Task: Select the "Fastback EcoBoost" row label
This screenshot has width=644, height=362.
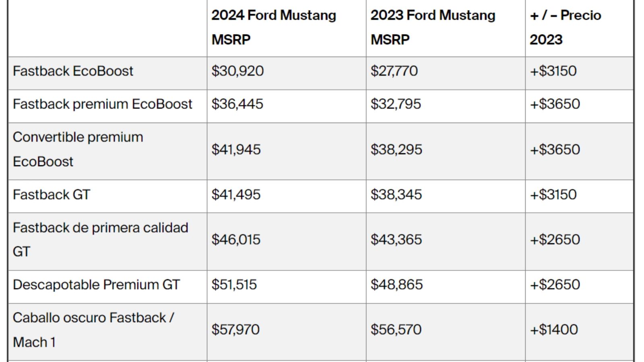Action: 73,71
